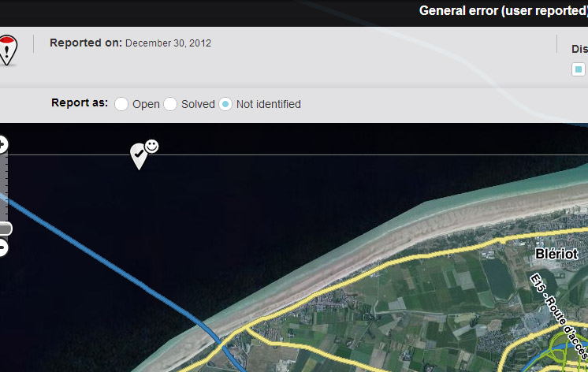Click the map zoom slider handle

(5, 229)
